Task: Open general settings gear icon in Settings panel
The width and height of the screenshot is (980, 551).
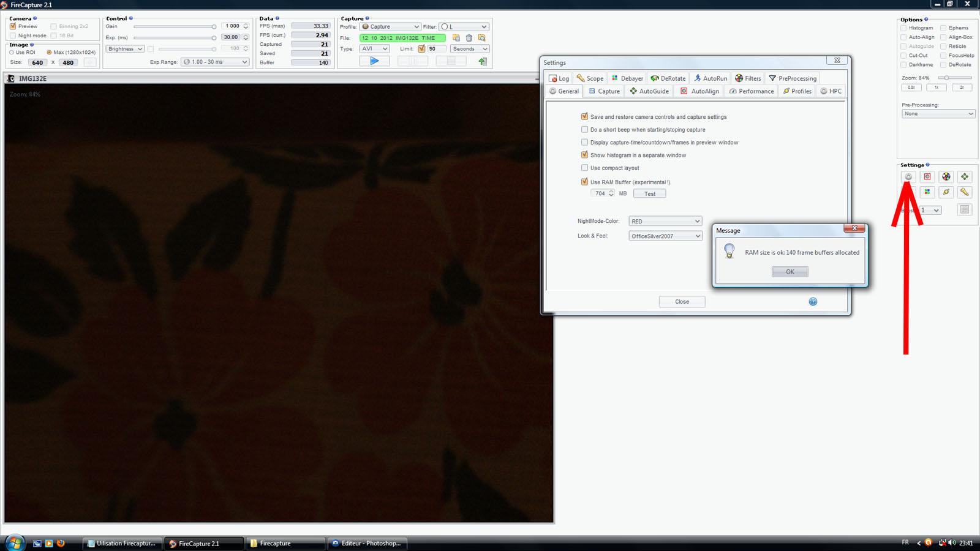Action: (x=908, y=176)
